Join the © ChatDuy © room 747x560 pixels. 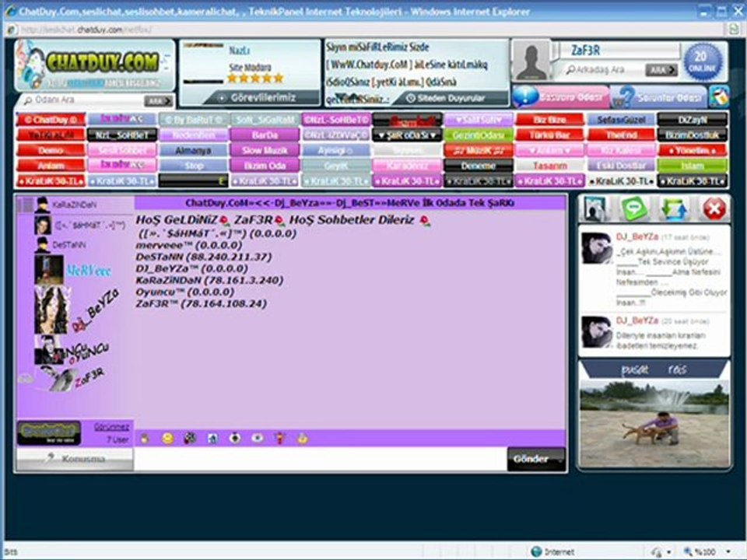(51, 120)
